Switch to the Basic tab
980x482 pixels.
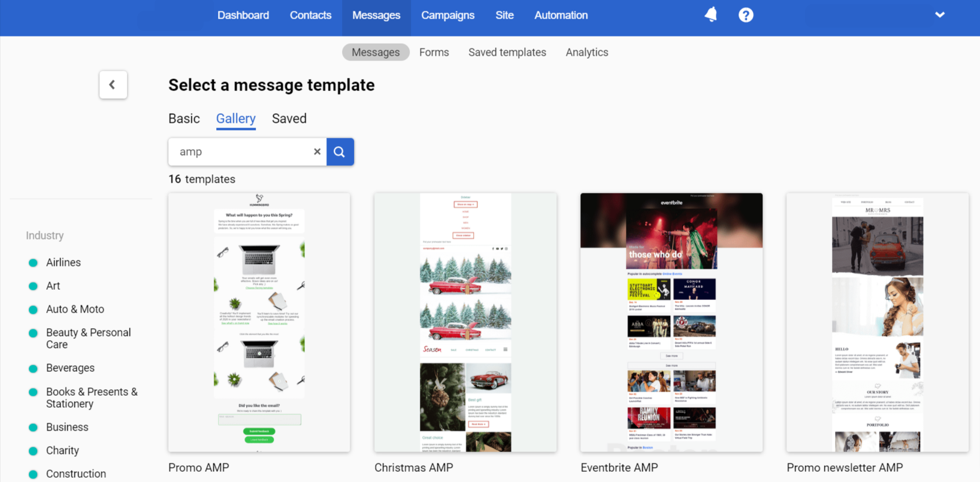coord(184,119)
